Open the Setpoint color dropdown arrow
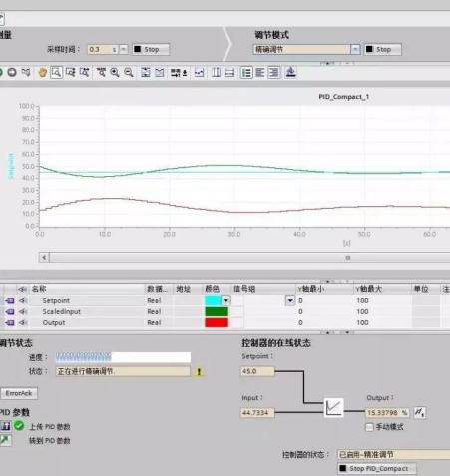The image size is (450, 476). [225, 300]
